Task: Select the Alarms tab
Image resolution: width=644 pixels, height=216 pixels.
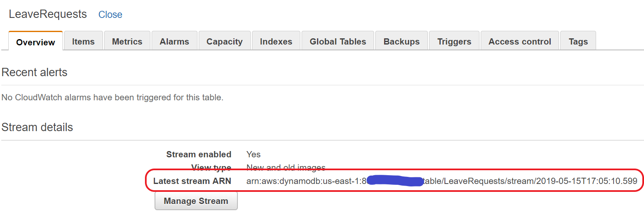Action: point(175,41)
